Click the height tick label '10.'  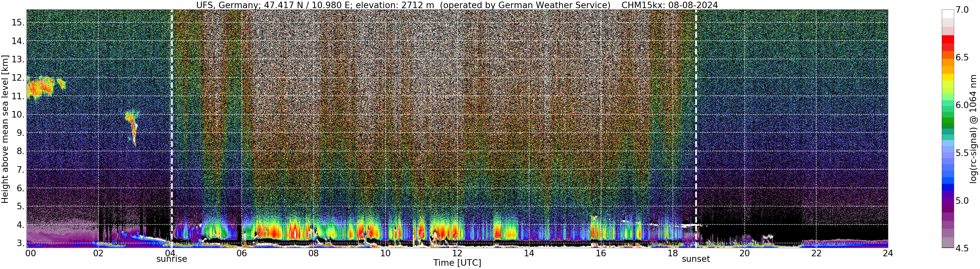point(18,115)
